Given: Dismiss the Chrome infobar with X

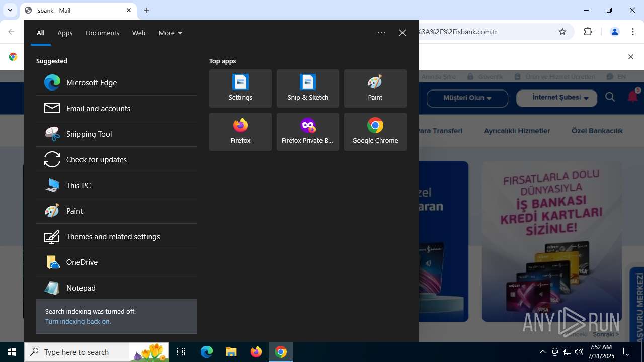Looking at the screenshot, I should [x=630, y=57].
